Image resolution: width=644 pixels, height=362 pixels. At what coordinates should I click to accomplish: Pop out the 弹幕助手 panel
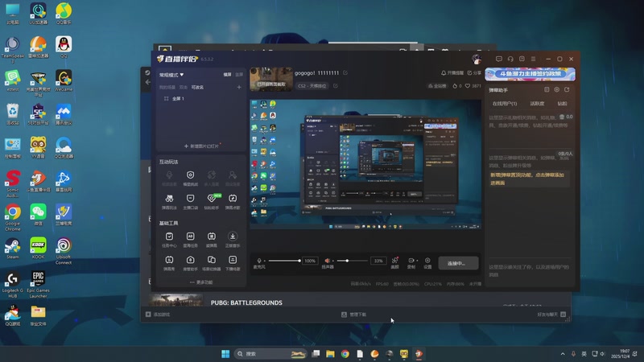(x=568, y=89)
